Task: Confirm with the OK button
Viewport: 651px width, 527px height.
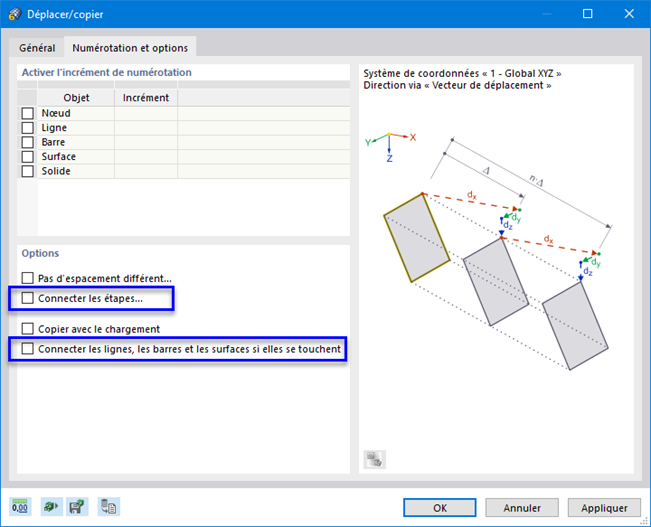Action: [440, 507]
